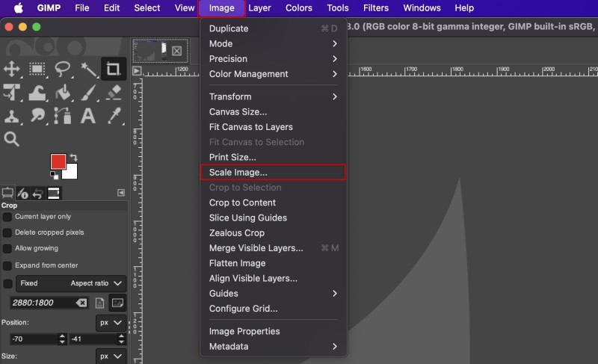The height and width of the screenshot is (364, 598).
Task: Expand the Transform submenu
Action: [x=273, y=97]
